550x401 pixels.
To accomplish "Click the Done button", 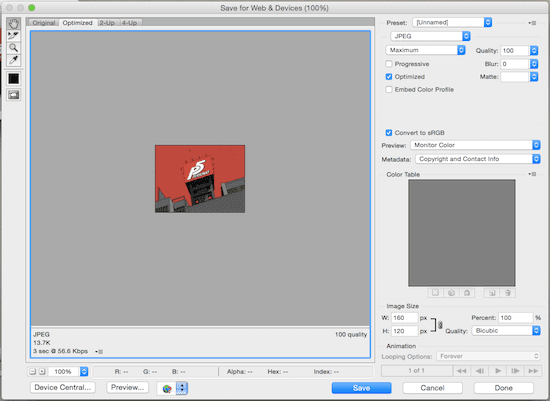I will [x=504, y=388].
